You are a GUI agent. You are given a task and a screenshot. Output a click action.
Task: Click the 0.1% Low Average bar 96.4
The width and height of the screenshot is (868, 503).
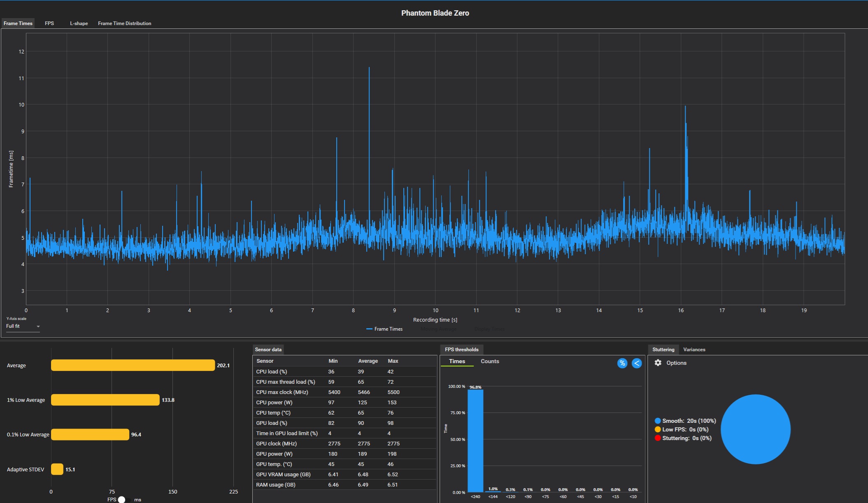(90, 434)
